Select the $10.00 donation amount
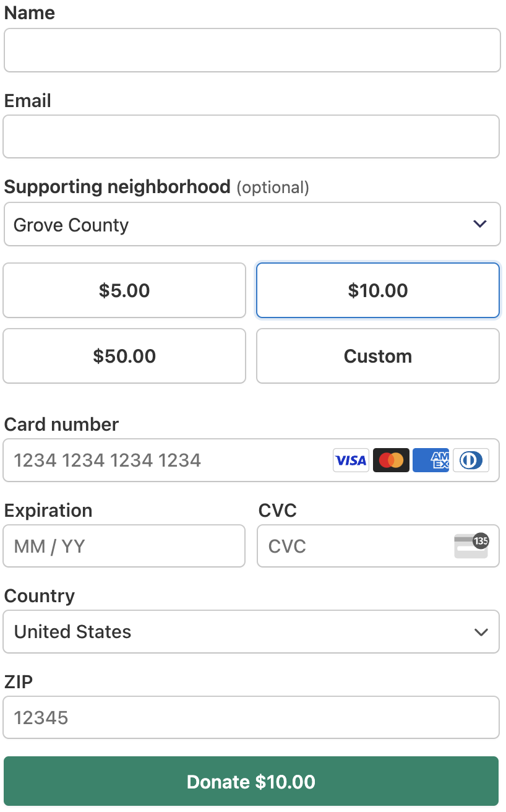The height and width of the screenshot is (812, 506). click(377, 290)
